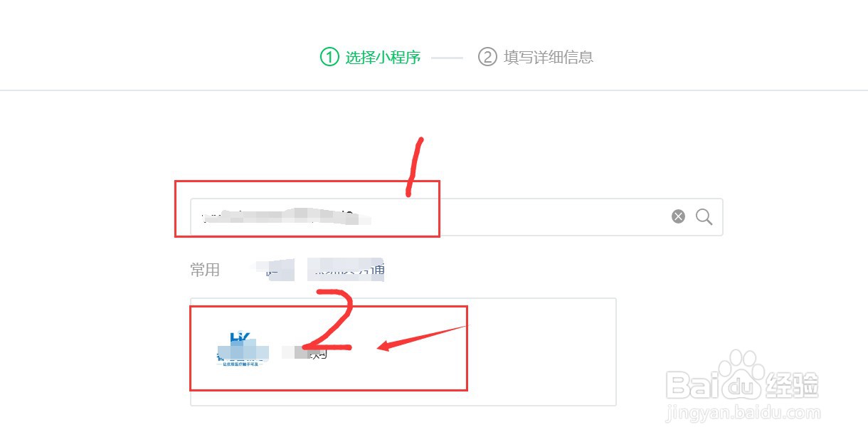Click the 经验 watermark text
This screenshot has height=442, width=868.
pyautogui.click(x=791, y=385)
